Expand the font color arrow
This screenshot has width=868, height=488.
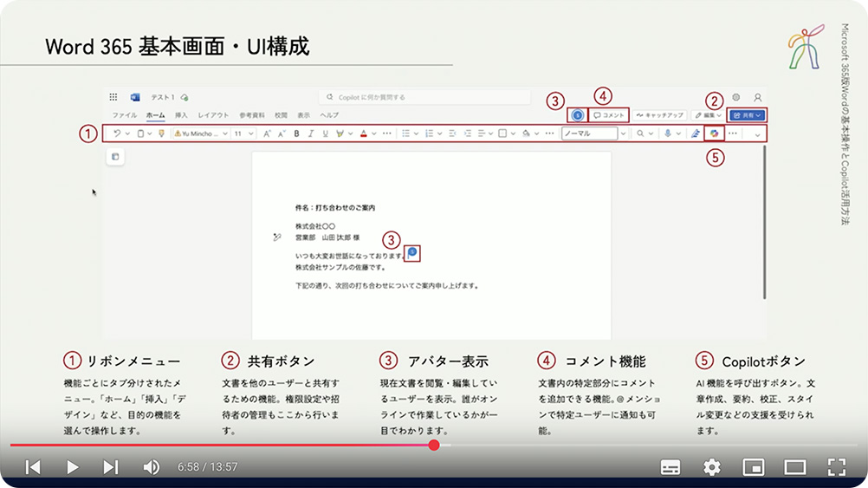(x=374, y=133)
